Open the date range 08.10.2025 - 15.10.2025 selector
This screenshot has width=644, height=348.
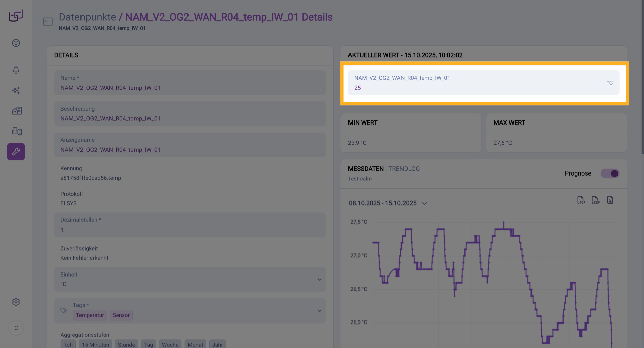click(388, 203)
